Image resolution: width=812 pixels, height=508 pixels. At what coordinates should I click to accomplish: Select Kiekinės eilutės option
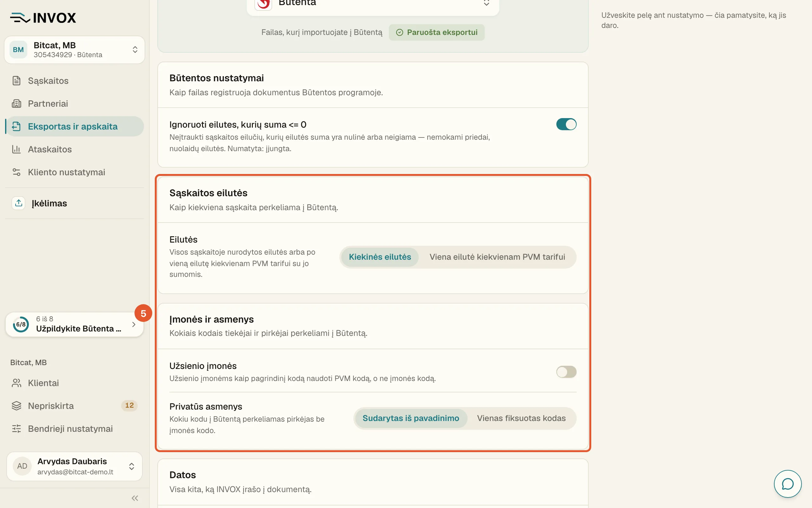380,257
